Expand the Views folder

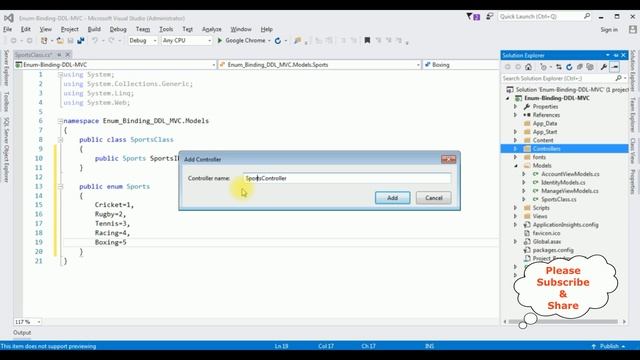pyautogui.click(x=516, y=216)
